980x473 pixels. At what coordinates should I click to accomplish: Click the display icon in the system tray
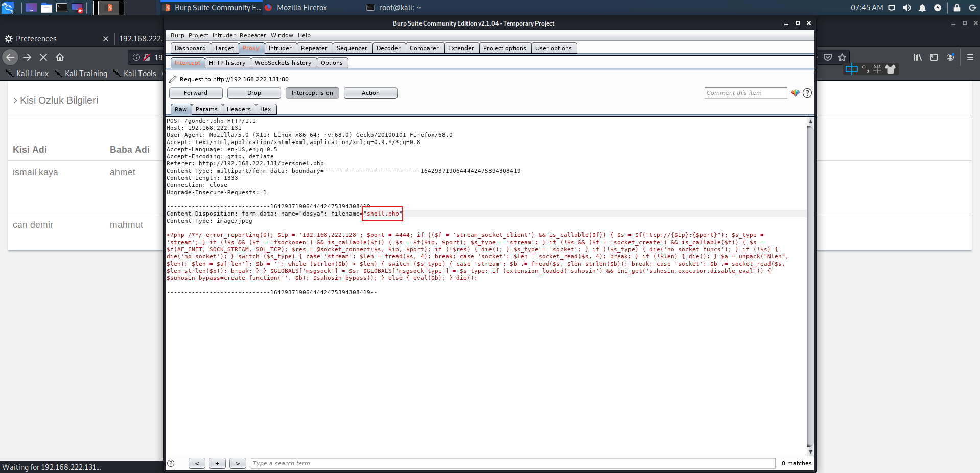coord(892,8)
